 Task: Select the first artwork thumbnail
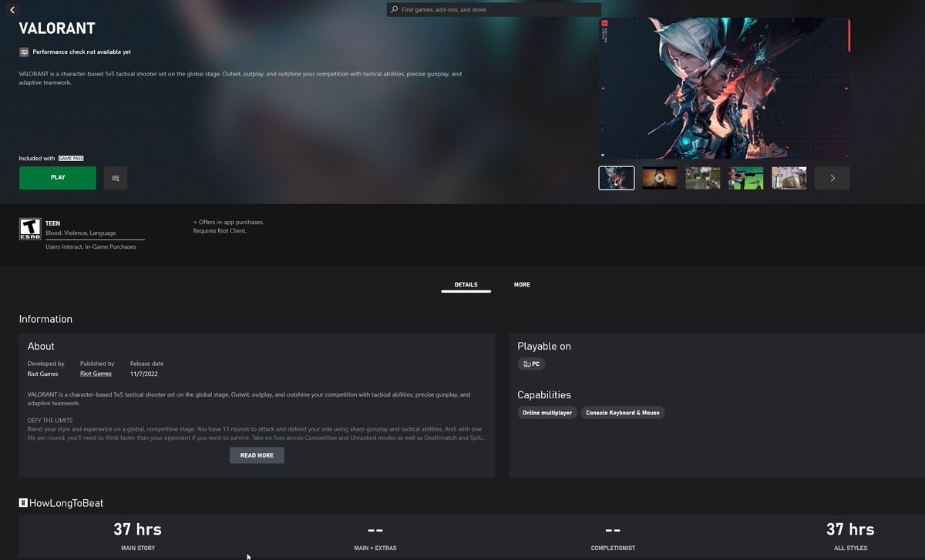click(x=617, y=178)
